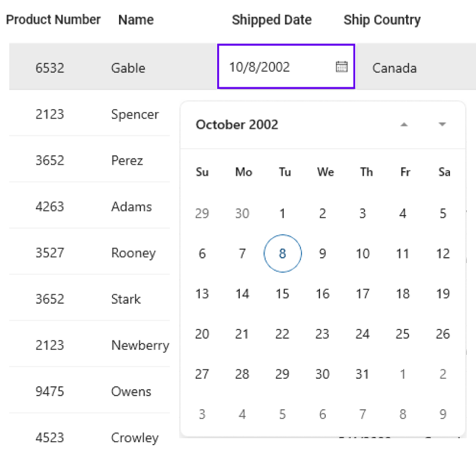Click the calendar icon in date field
Image resolution: width=476 pixels, height=459 pixels.
pos(341,66)
